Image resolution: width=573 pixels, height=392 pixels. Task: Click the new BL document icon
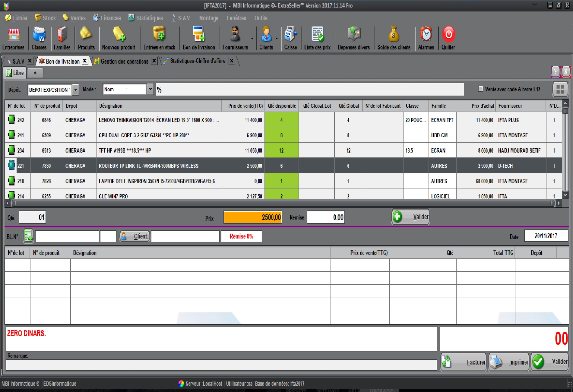pyautogui.click(x=28, y=236)
